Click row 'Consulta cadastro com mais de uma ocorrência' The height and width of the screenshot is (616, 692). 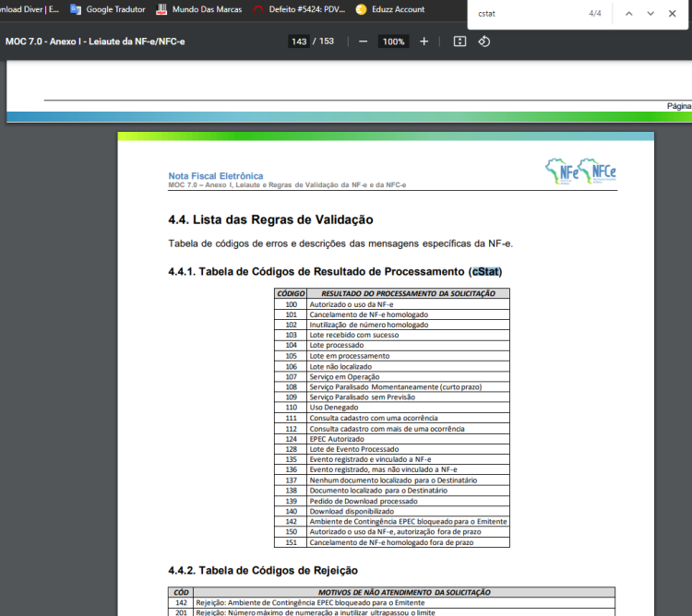(x=392, y=429)
